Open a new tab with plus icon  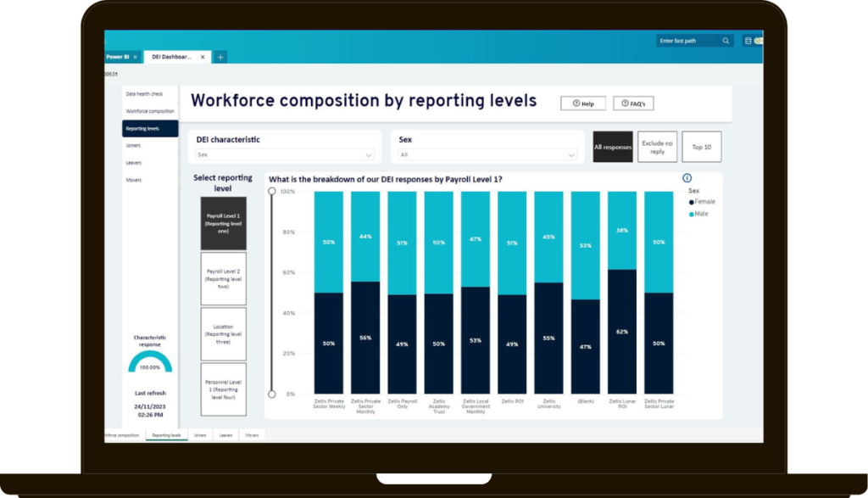(x=220, y=57)
